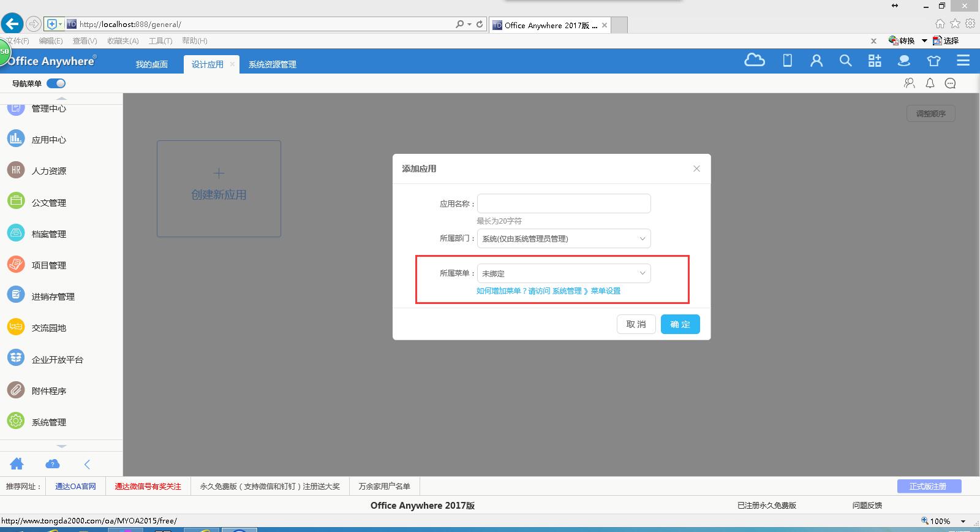Click 正式版注册 button

[x=929, y=486]
